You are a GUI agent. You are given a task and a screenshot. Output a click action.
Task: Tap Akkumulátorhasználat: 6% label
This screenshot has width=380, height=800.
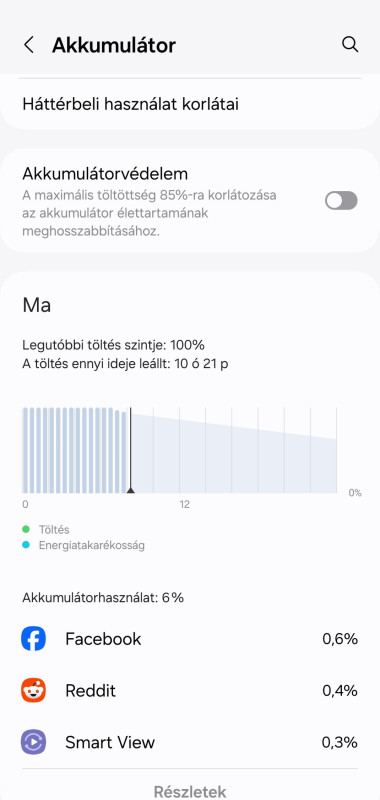coord(103,598)
